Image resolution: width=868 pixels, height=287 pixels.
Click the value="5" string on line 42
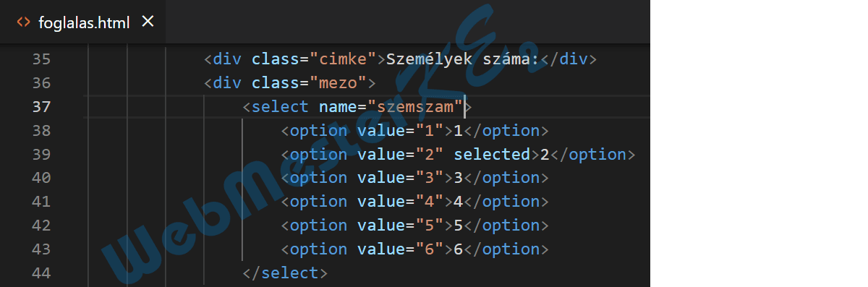pos(430,226)
